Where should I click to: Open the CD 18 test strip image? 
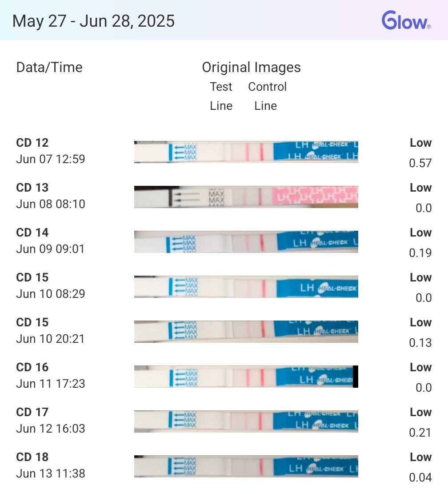point(246,466)
